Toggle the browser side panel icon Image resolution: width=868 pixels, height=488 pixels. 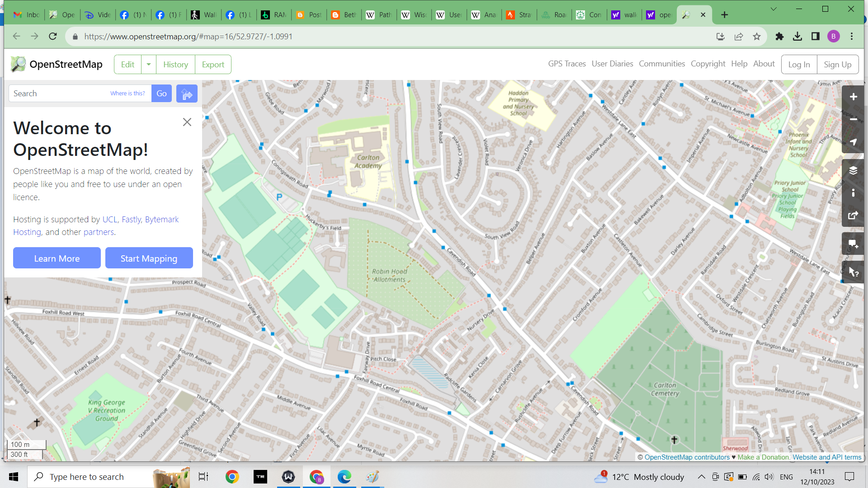815,37
